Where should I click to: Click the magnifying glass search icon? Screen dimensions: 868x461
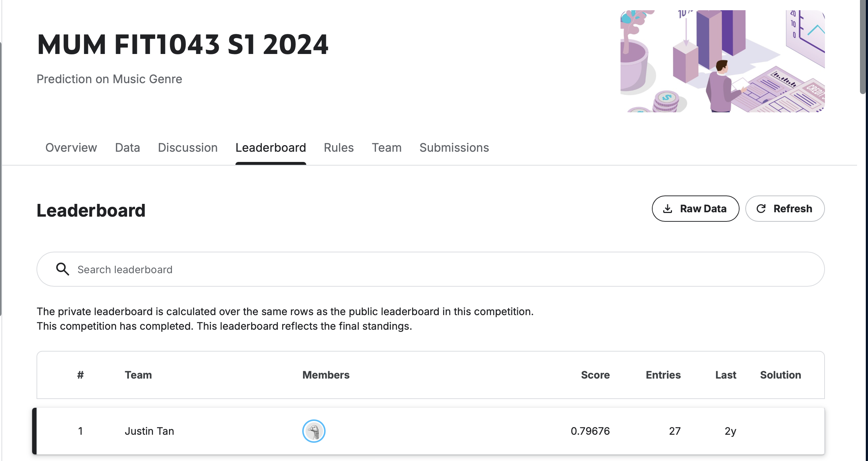click(62, 269)
